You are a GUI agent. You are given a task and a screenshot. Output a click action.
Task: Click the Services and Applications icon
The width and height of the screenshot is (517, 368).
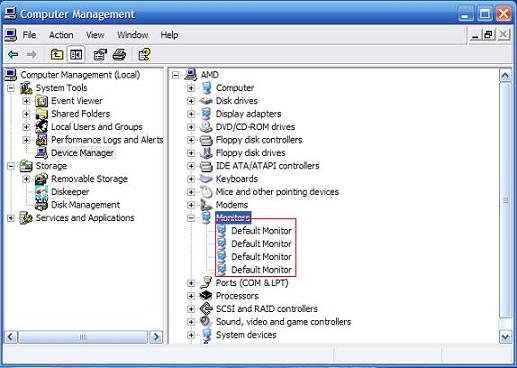coord(26,218)
